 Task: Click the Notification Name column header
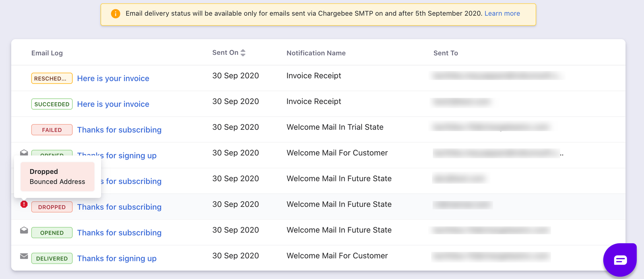point(316,53)
